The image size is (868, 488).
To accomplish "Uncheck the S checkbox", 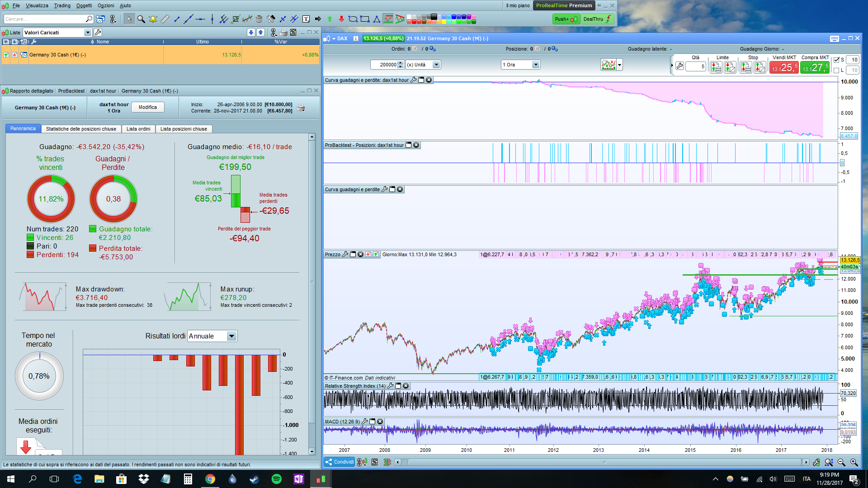I will click(x=836, y=60).
